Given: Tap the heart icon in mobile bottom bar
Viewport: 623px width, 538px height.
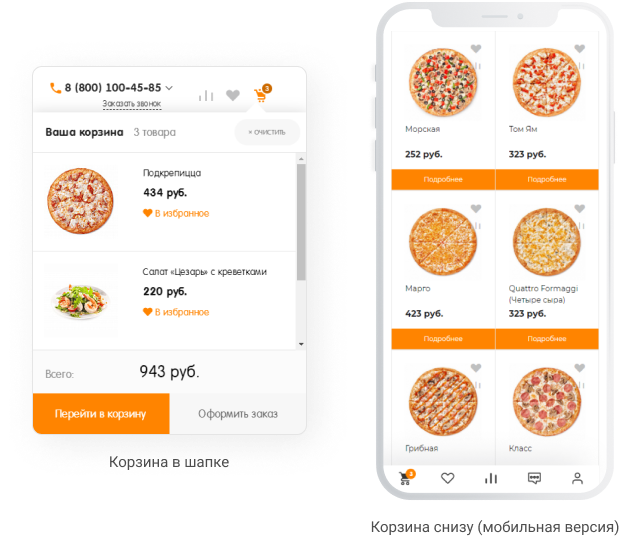Looking at the screenshot, I should click(447, 478).
